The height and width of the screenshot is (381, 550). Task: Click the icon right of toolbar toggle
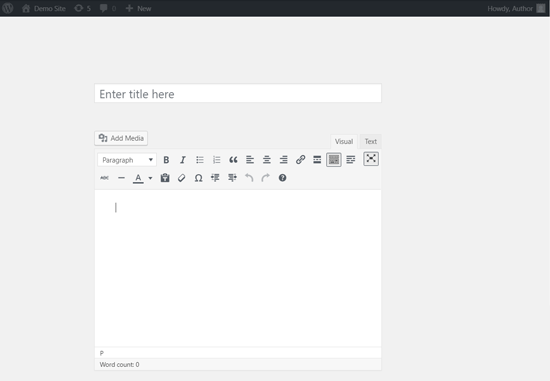click(350, 160)
